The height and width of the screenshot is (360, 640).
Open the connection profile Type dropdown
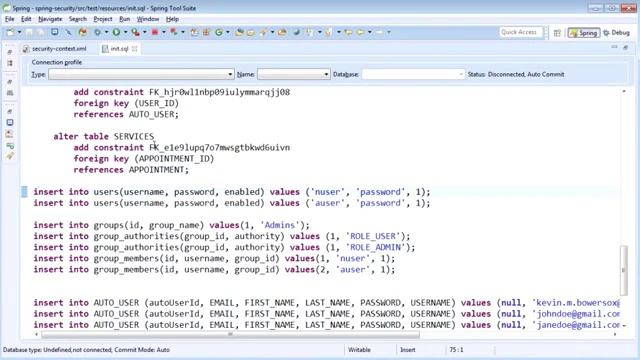(141, 74)
